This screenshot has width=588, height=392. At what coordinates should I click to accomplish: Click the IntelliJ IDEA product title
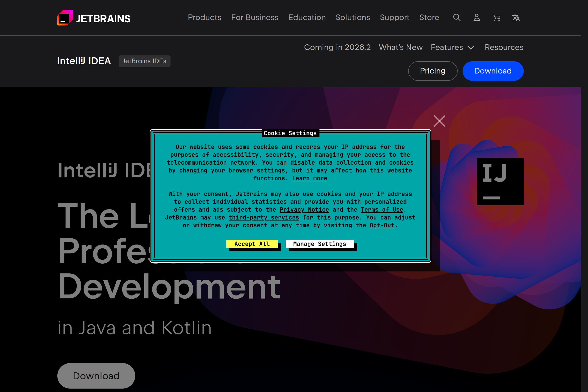click(x=84, y=61)
